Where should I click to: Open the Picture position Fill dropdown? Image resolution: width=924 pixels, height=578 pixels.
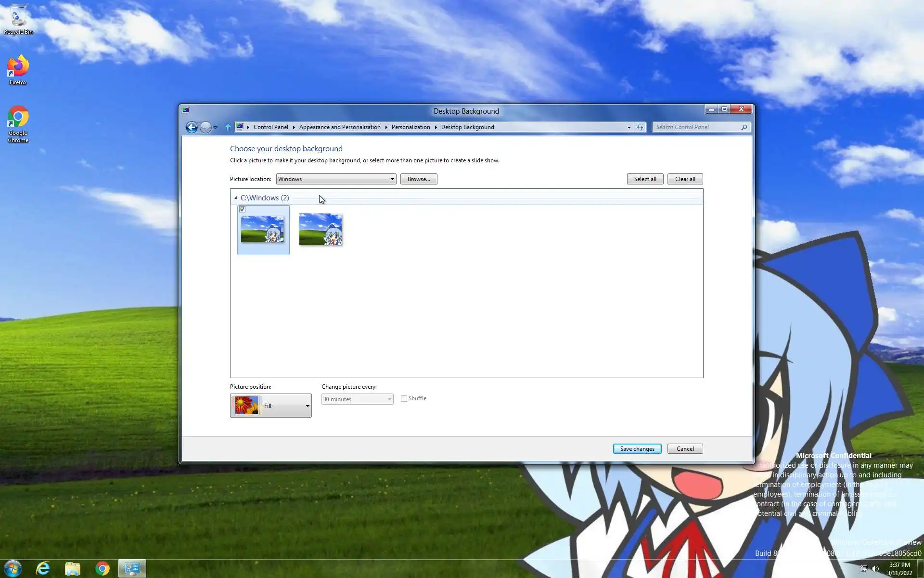(271, 406)
